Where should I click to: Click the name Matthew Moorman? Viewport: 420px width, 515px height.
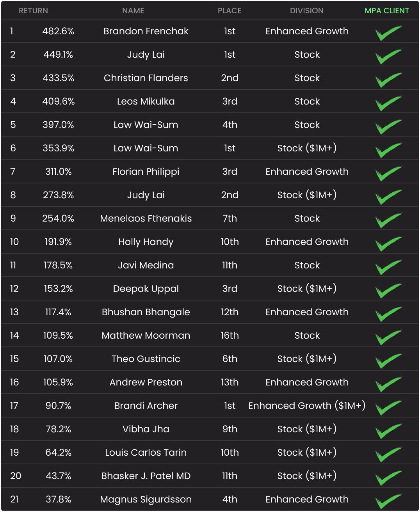(146, 336)
